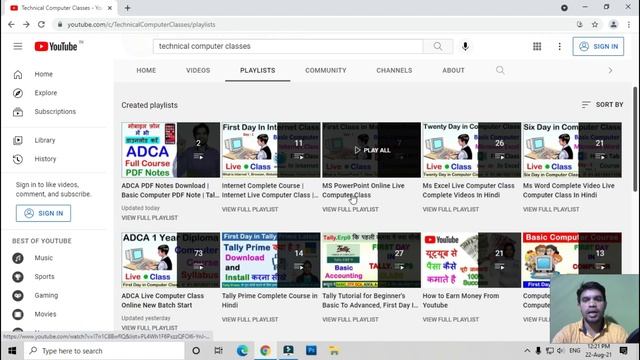Open File Explorer from taskbar
Viewport: 640px width, 360px height.
(334, 351)
